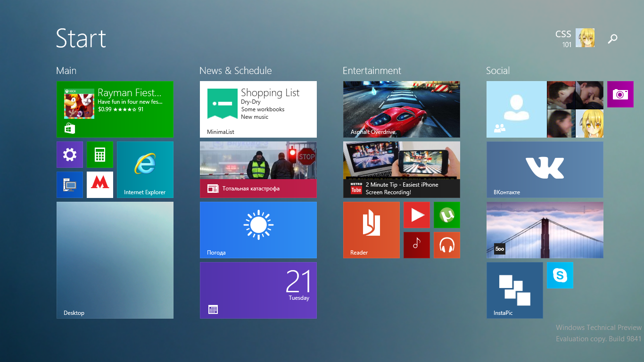The image size is (644, 362).
Task: Open the green uTorrent tile
Action: click(x=447, y=215)
